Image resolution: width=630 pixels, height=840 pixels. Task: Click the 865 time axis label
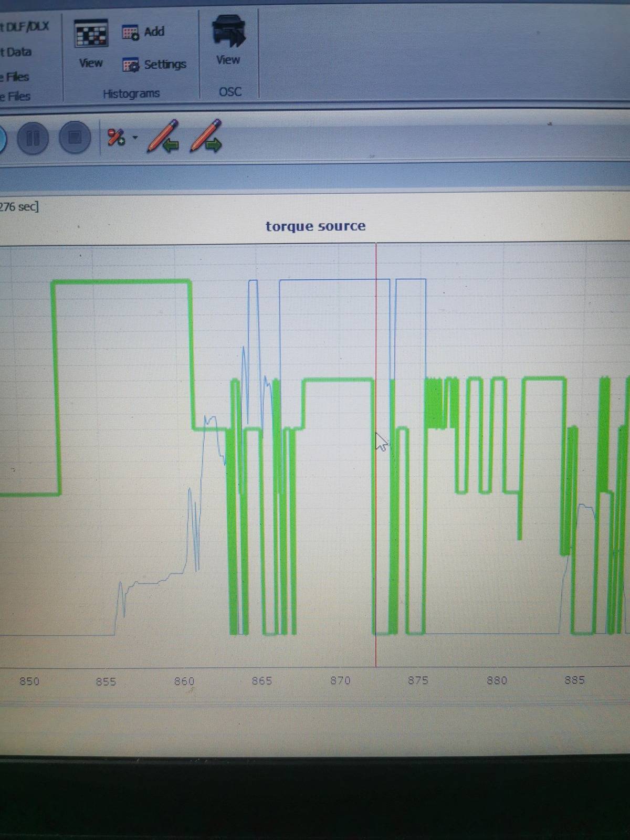coord(262,681)
